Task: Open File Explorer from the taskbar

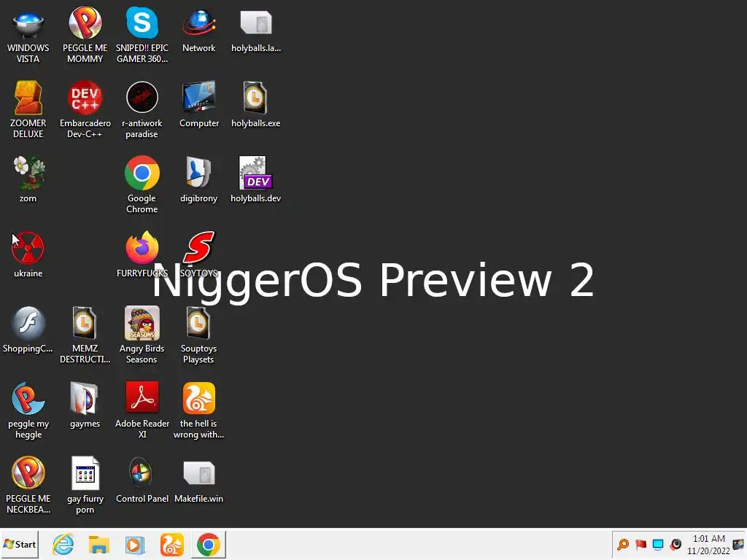Action: (x=99, y=545)
